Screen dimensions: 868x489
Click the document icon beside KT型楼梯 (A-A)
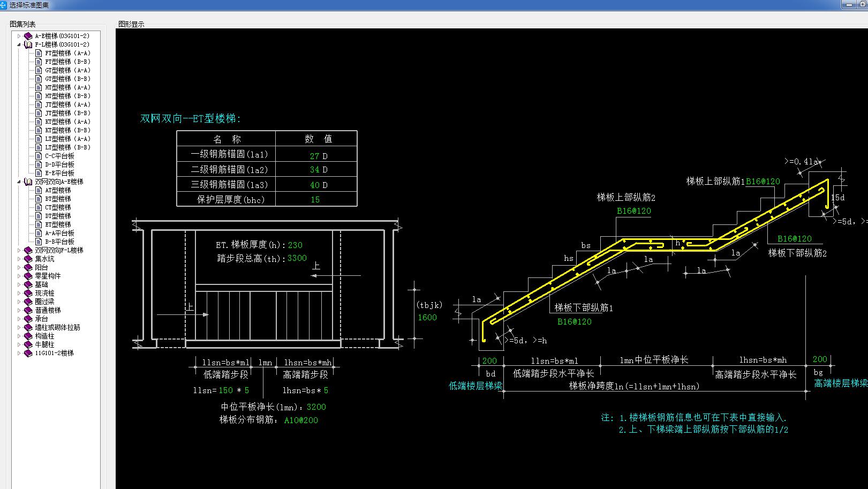(x=39, y=122)
